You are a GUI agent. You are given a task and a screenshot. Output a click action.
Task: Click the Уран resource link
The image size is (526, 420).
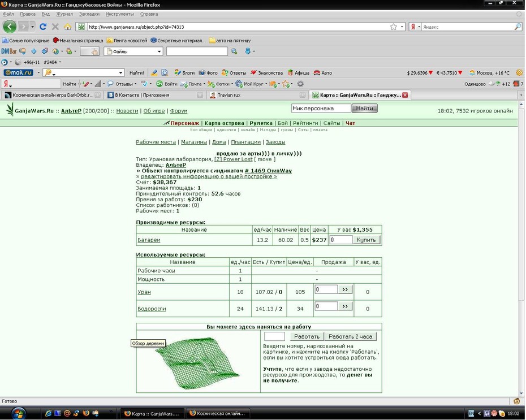click(x=144, y=292)
